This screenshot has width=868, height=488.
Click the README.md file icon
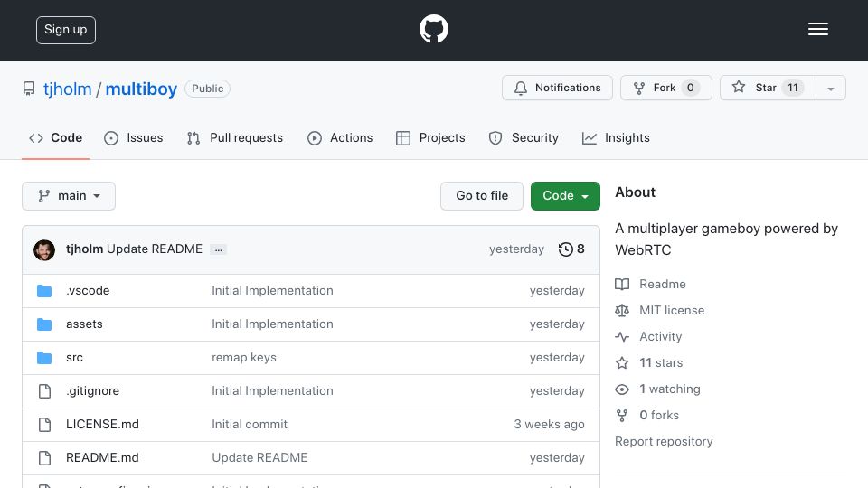click(x=44, y=458)
